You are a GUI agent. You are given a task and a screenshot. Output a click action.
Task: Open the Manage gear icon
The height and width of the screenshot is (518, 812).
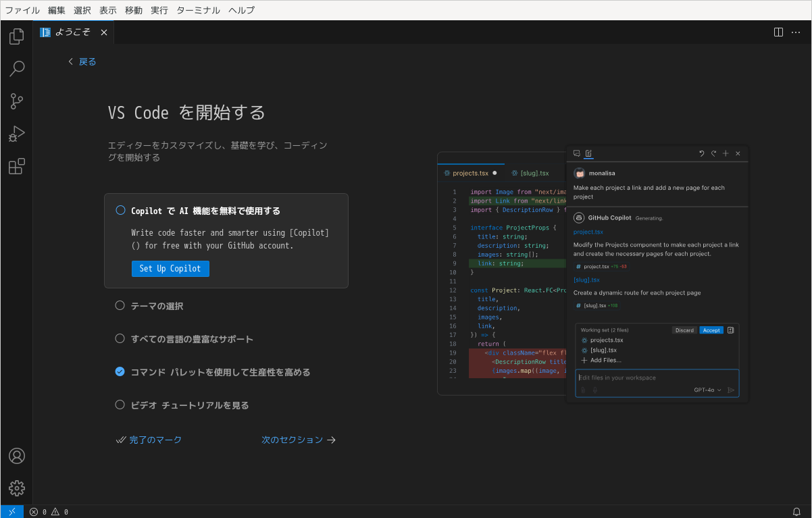17,488
